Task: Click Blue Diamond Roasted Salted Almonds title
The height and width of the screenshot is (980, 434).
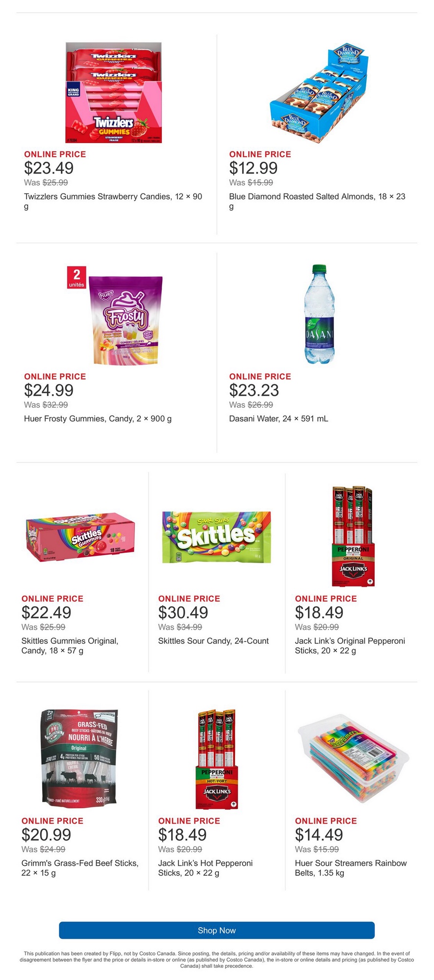Action: tap(317, 196)
